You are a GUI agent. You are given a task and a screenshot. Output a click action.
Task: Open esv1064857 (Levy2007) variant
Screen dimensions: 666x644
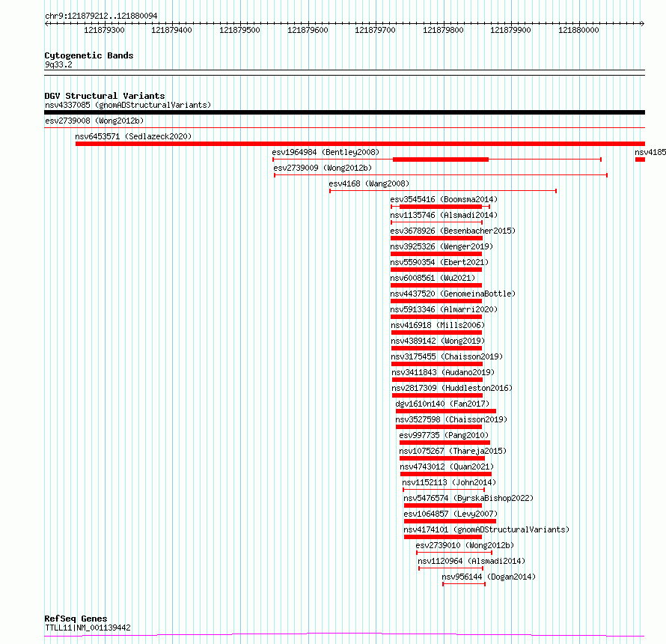coord(450,514)
